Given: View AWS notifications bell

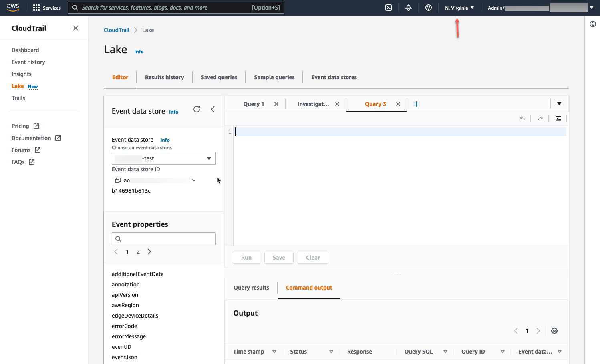Looking at the screenshot, I should pos(408,7).
